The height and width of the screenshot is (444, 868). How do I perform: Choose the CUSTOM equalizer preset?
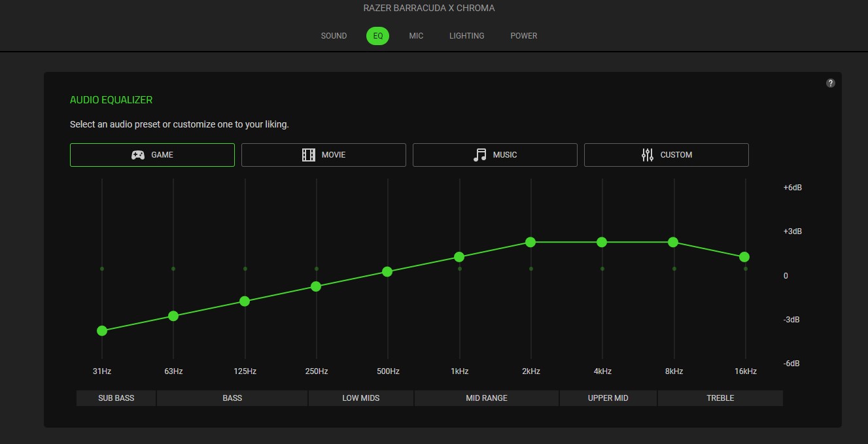667,155
